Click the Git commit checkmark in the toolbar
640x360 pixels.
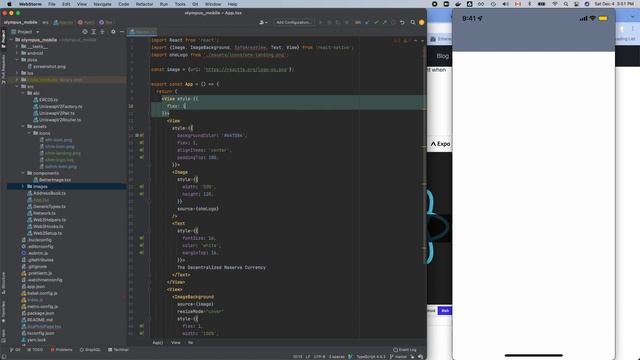376,22
